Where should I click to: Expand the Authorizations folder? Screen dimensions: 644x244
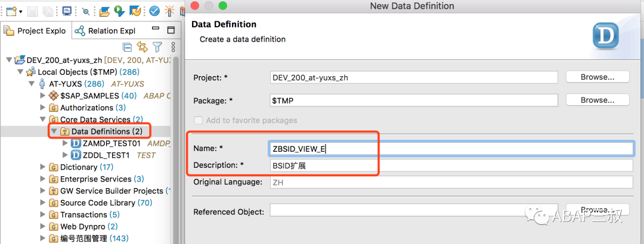(x=43, y=108)
